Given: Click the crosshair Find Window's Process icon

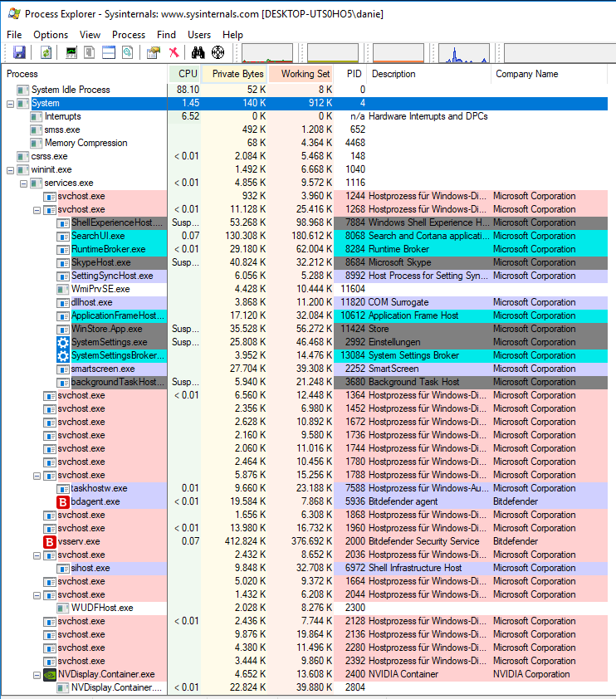Looking at the screenshot, I should point(218,52).
